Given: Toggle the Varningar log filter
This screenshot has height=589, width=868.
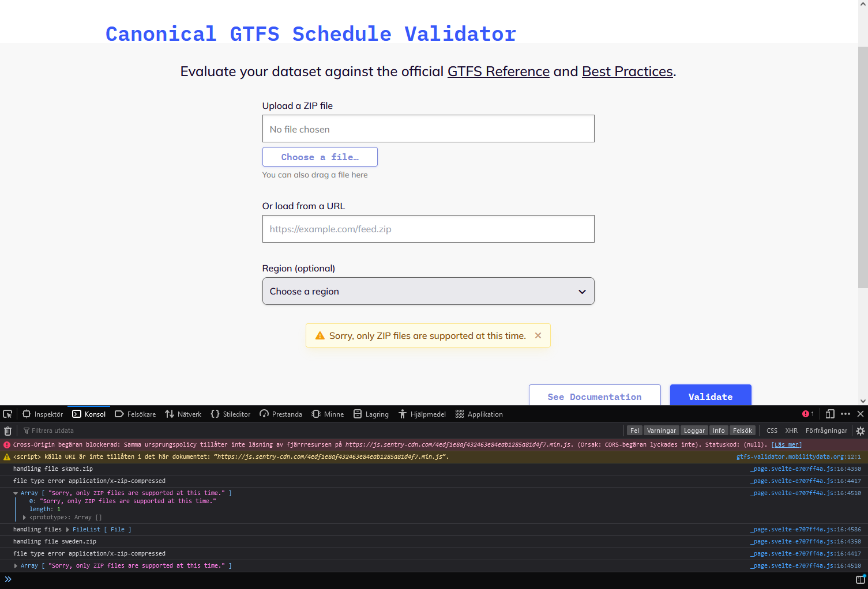Looking at the screenshot, I should pyautogui.click(x=661, y=431).
